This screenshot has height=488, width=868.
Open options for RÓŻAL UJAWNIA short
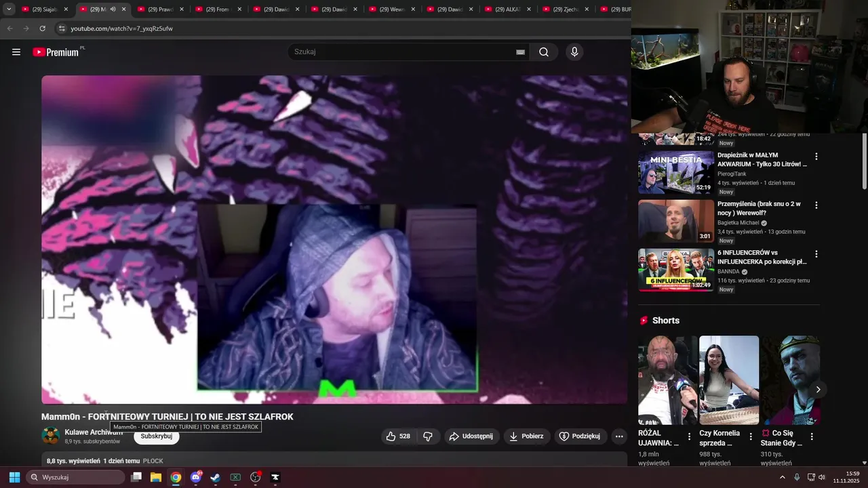(690, 437)
